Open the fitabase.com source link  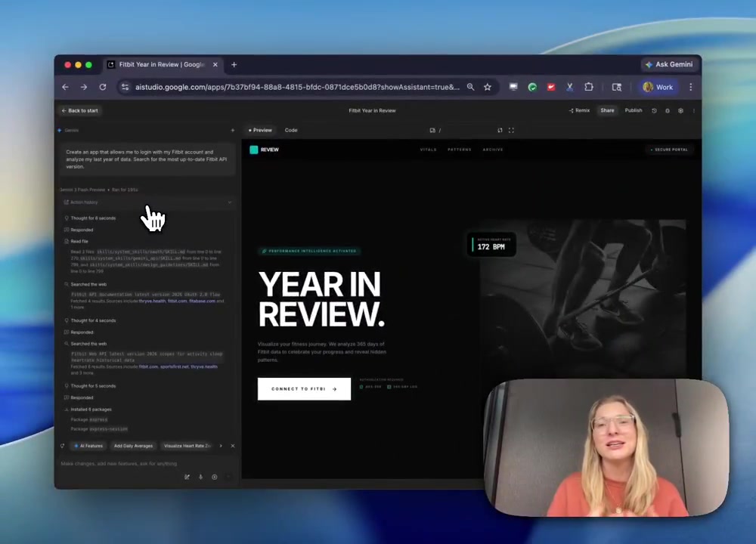(202, 301)
